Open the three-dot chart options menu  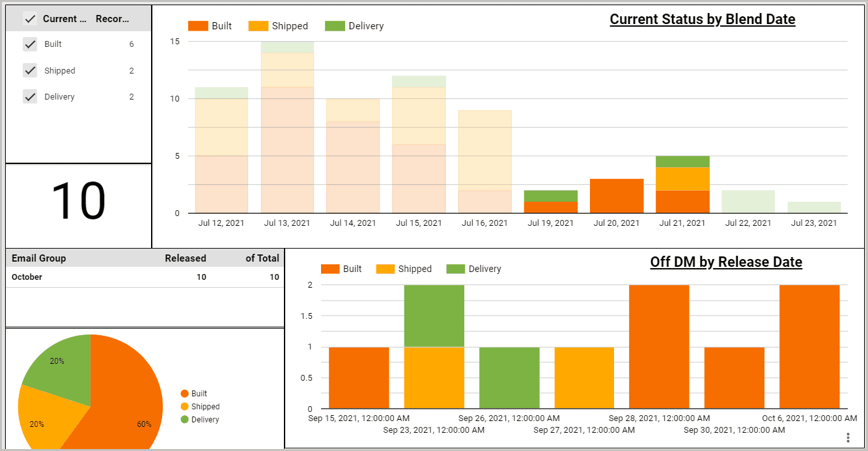[x=848, y=437]
